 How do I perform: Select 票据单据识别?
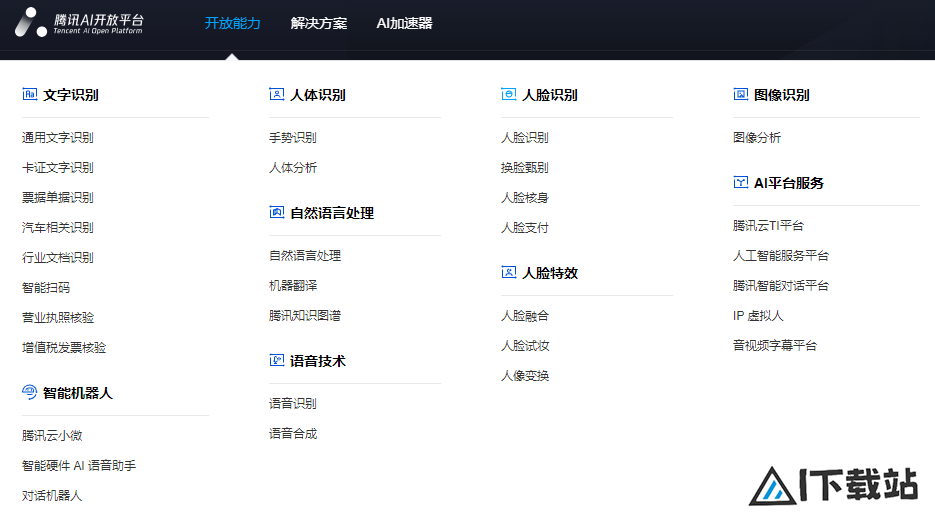coord(58,197)
